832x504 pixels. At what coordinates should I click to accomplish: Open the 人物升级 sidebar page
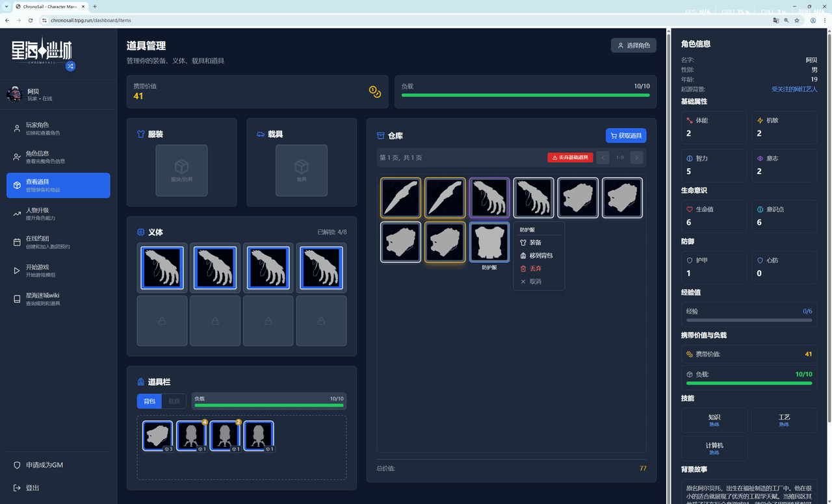pyautogui.click(x=58, y=214)
